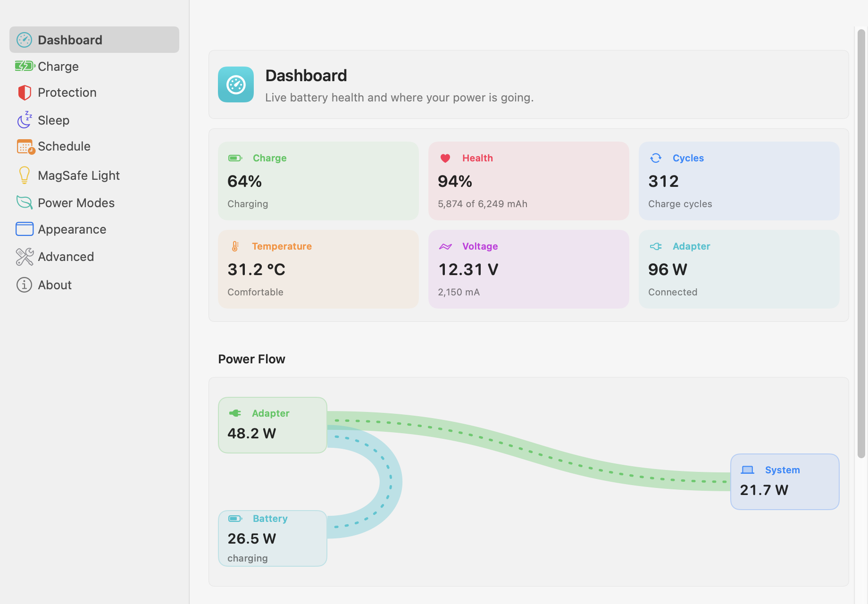Click 'Charge cycles' caption
Screen dimensions: 868x604
(x=680, y=204)
